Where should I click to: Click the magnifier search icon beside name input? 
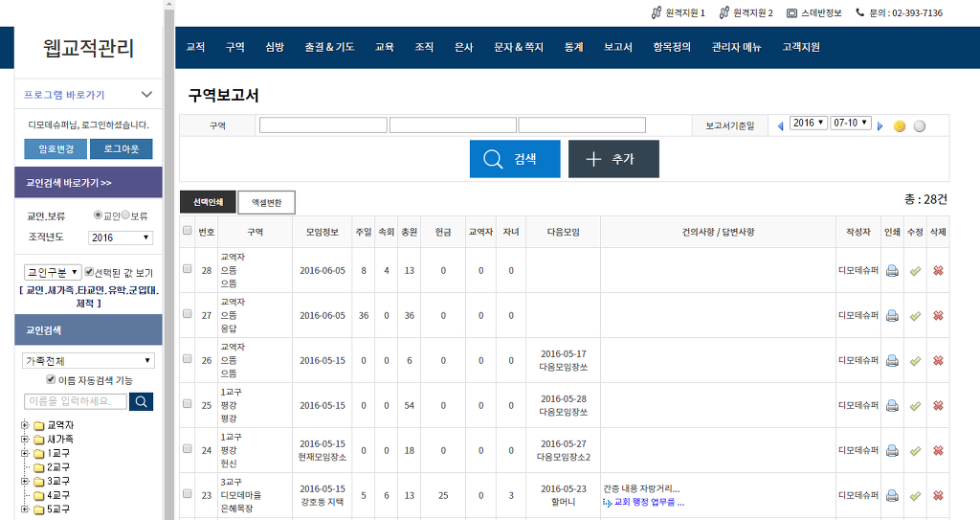click(141, 401)
